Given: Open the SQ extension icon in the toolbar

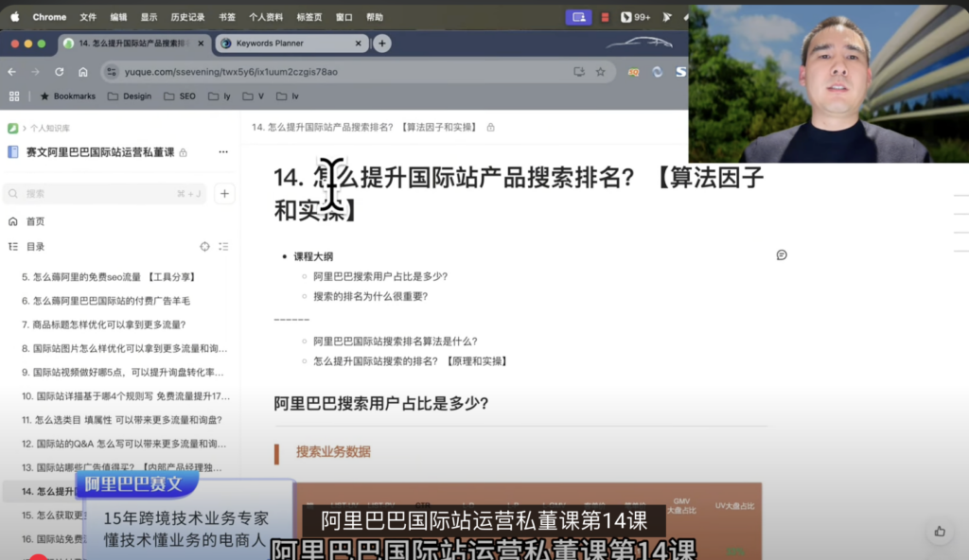Looking at the screenshot, I should (634, 72).
